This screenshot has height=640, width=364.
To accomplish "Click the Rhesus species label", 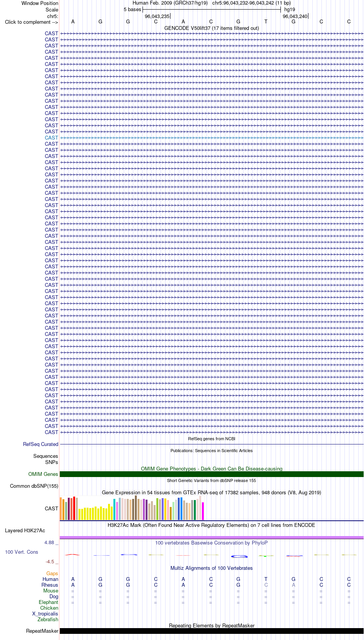I will pos(50,585).
